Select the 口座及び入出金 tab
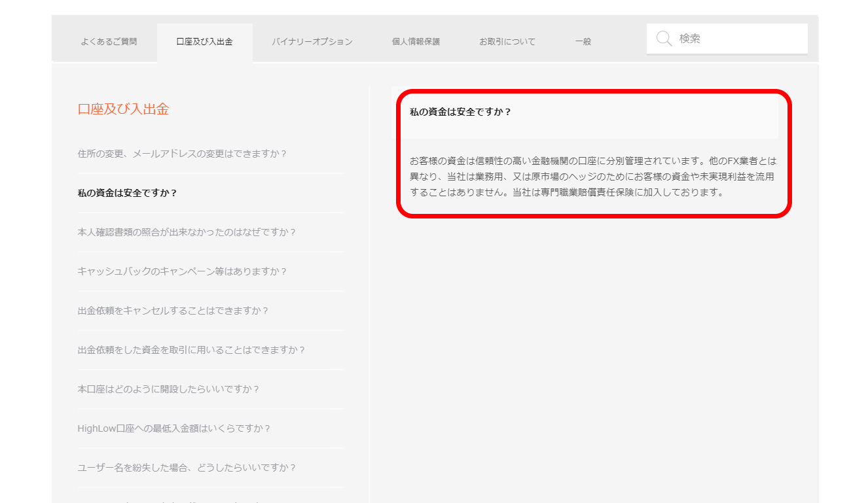Viewport: 868px width, 503px height. pyautogui.click(x=204, y=42)
